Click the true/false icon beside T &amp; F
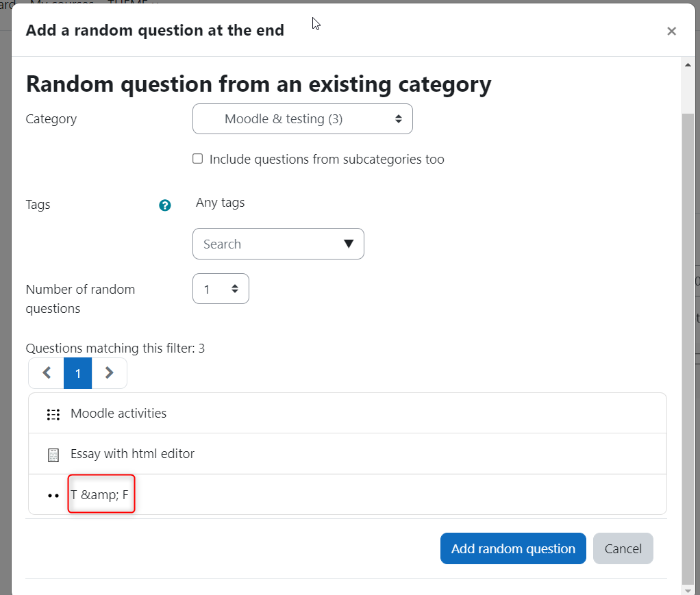 pos(53,496)
